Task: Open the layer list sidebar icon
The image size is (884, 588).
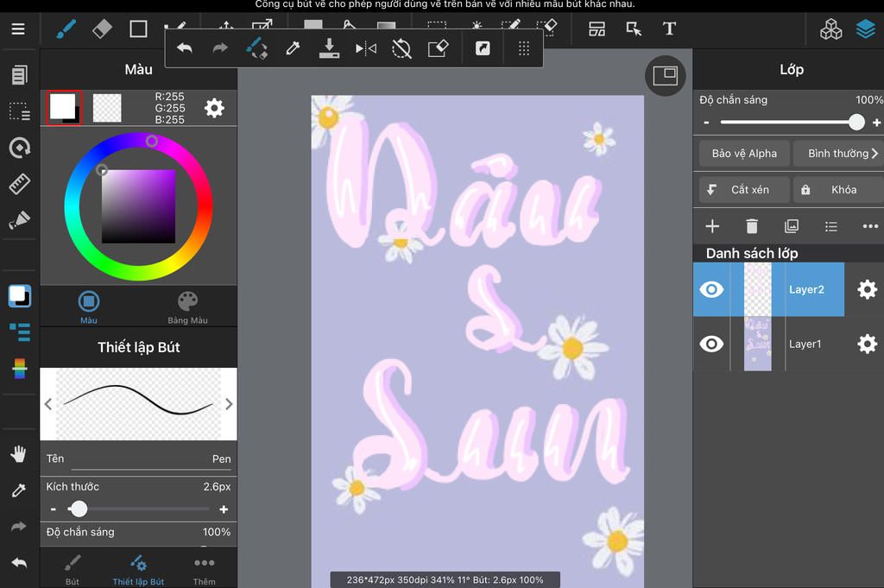Action: pyautogui.click(x=20, y=332)
